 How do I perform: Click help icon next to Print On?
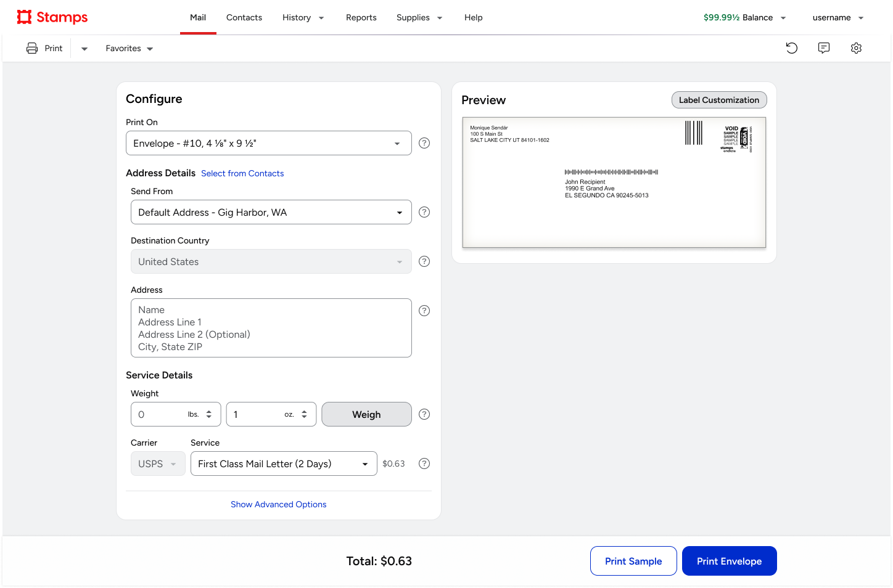pyautogui.click(x=424, y=143)
